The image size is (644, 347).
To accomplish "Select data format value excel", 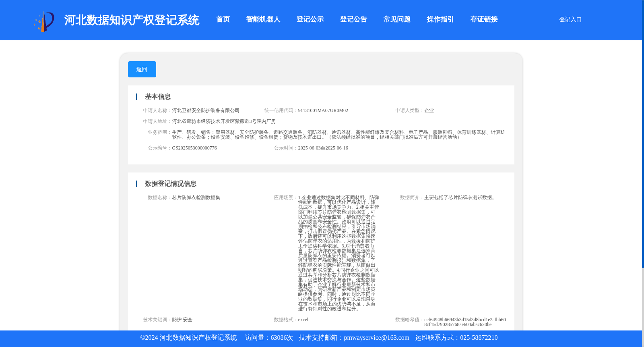I will [303, 320].
